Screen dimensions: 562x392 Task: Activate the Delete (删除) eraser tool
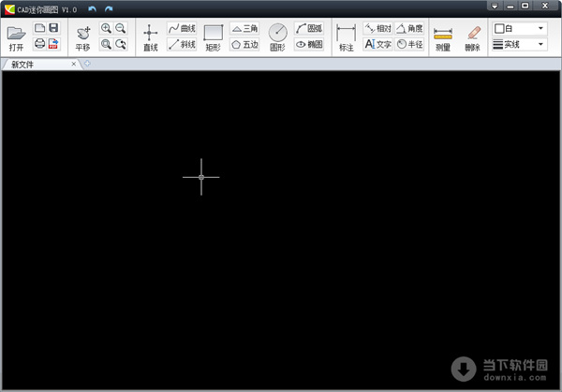point(472,36)
